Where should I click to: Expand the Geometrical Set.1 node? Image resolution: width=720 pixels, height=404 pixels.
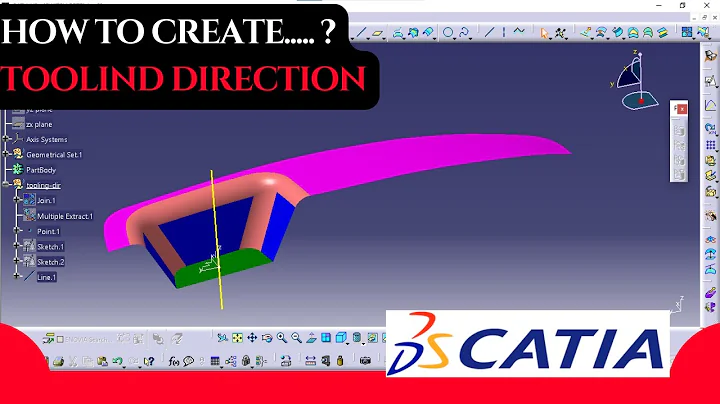(6, 154)
